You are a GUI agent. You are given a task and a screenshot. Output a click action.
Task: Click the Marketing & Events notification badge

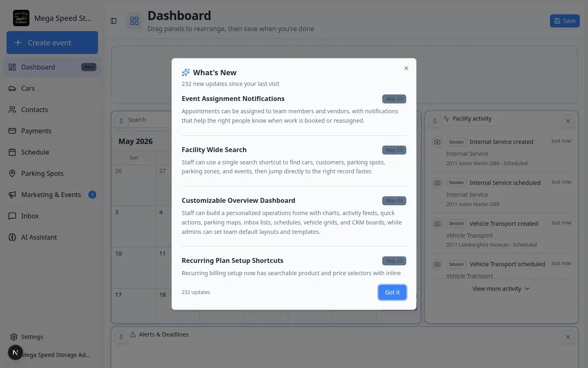point(92,195)
